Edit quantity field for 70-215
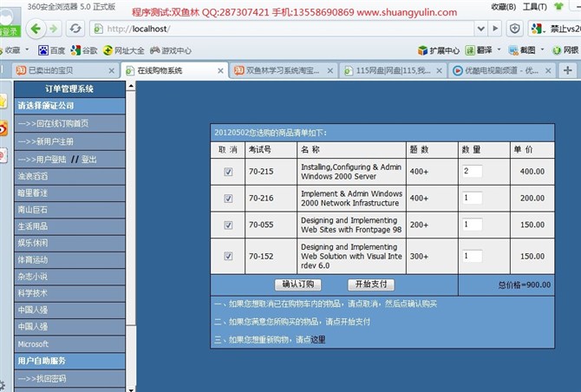This screenshot has width=581, height=392. (x=472, y=171)
